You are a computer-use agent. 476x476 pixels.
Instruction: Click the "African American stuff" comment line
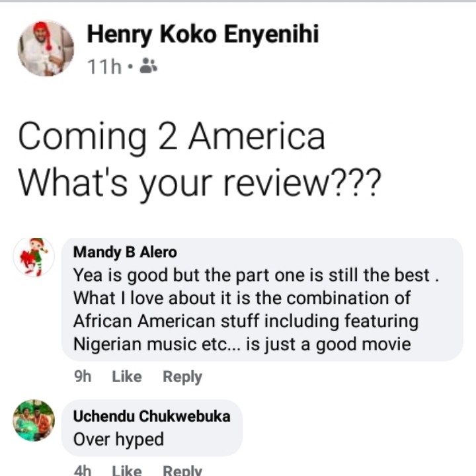pos(245,321)
